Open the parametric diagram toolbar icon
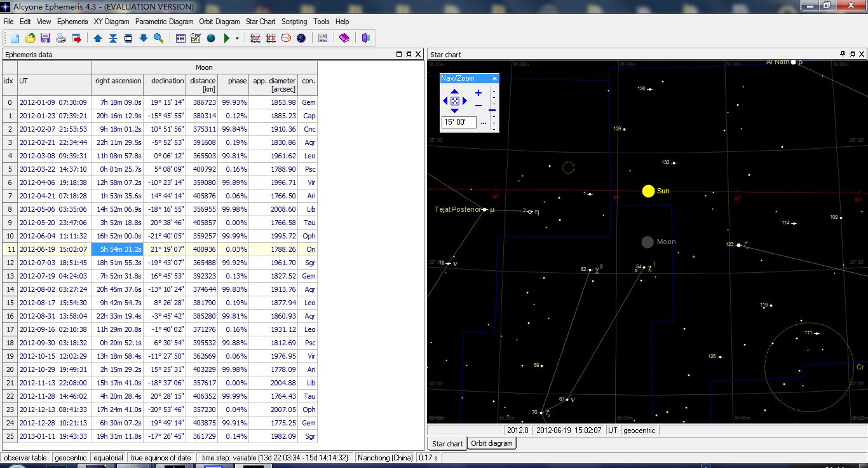The image size is (868, 468). point(271,38)
